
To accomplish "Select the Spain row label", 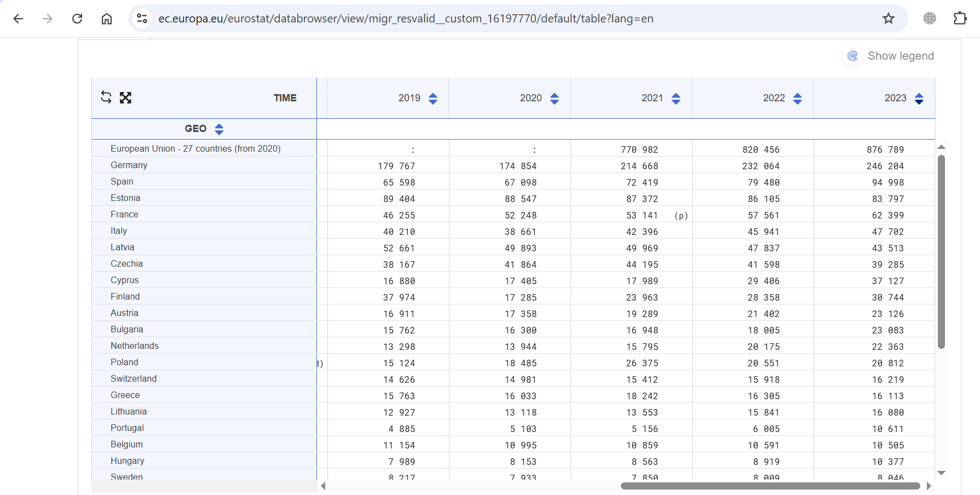I will tap(122, 181).
